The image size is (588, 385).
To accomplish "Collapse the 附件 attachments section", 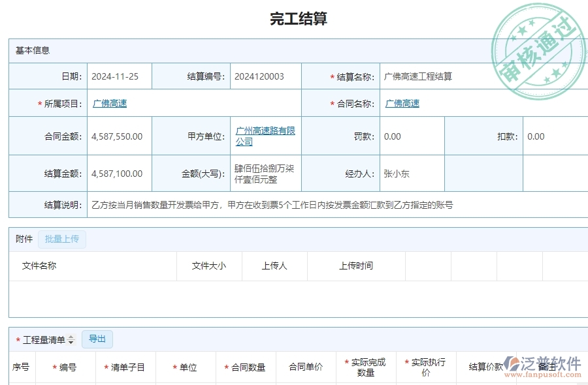I will pos(24,239).
